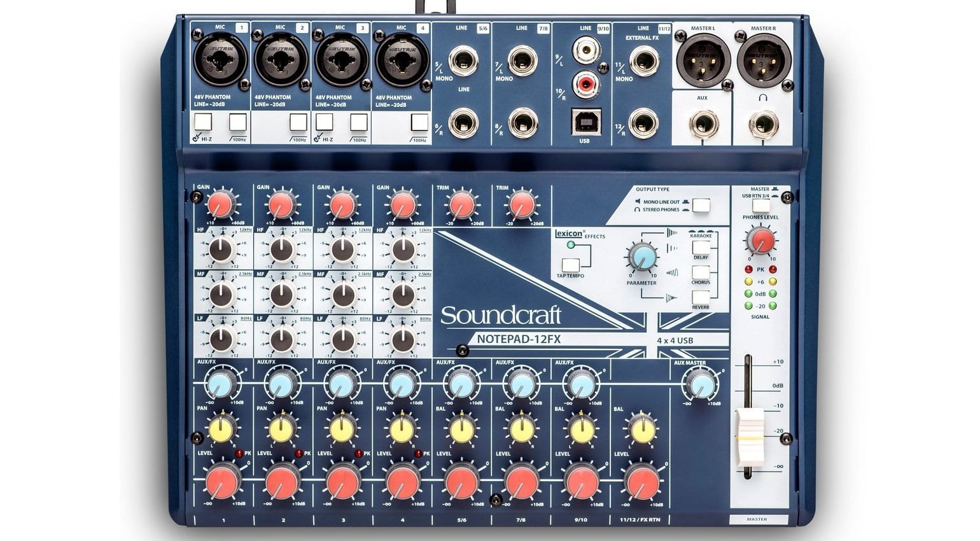Click the MIC 4 combo input jack
Image resolution: width=980 pixels, height=541 pixels.
click(402, 60)
